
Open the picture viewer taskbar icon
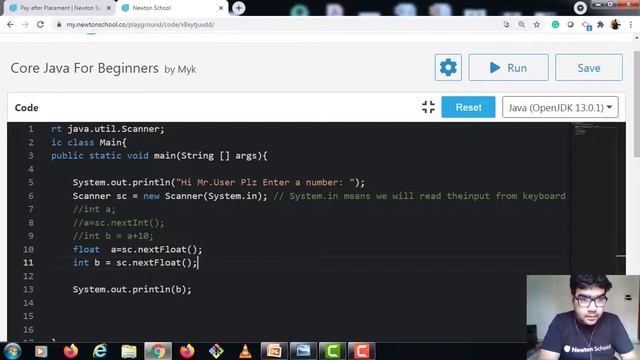(303, 351)
